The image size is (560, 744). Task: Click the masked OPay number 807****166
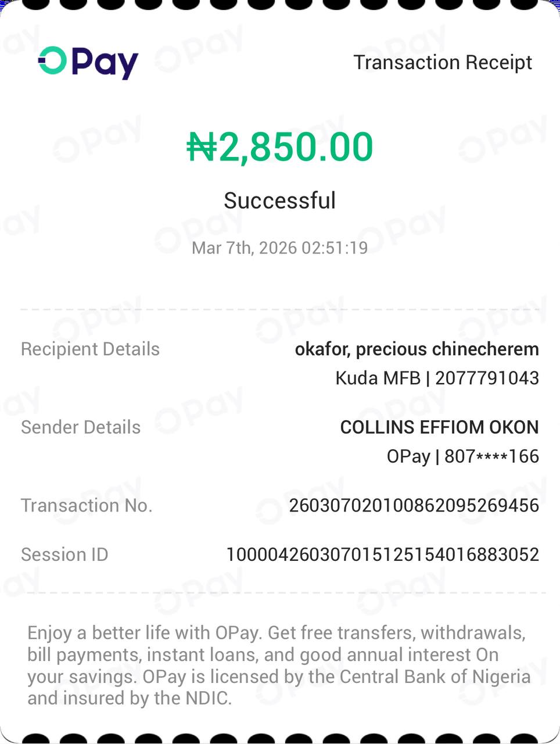pyautogui.click(x=491, y=456)
